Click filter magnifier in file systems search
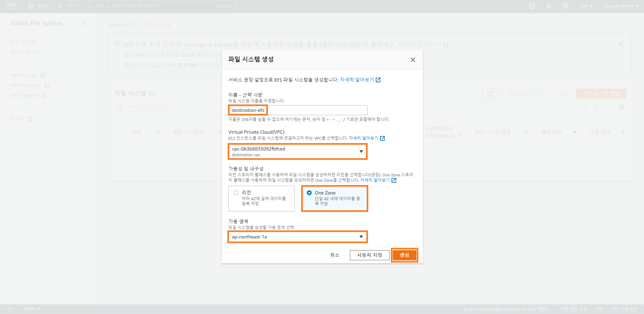This screenshot has width=644, height=314. coord(120,107)
